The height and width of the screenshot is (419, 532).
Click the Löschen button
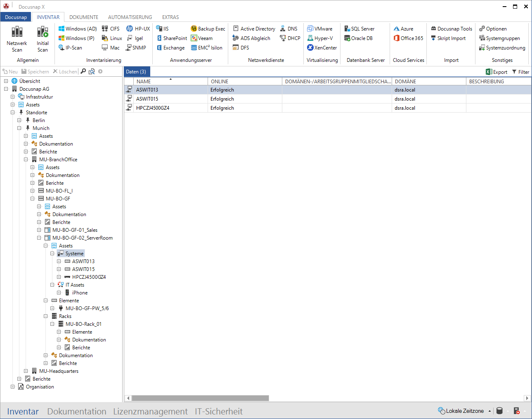65,72
